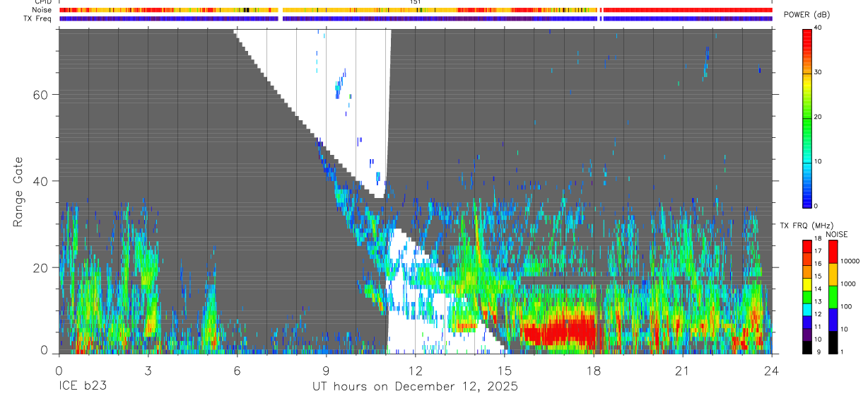Click the "TX Freq" row label at top left
This screenshot has height=401, width=868.
coord(38,18)
